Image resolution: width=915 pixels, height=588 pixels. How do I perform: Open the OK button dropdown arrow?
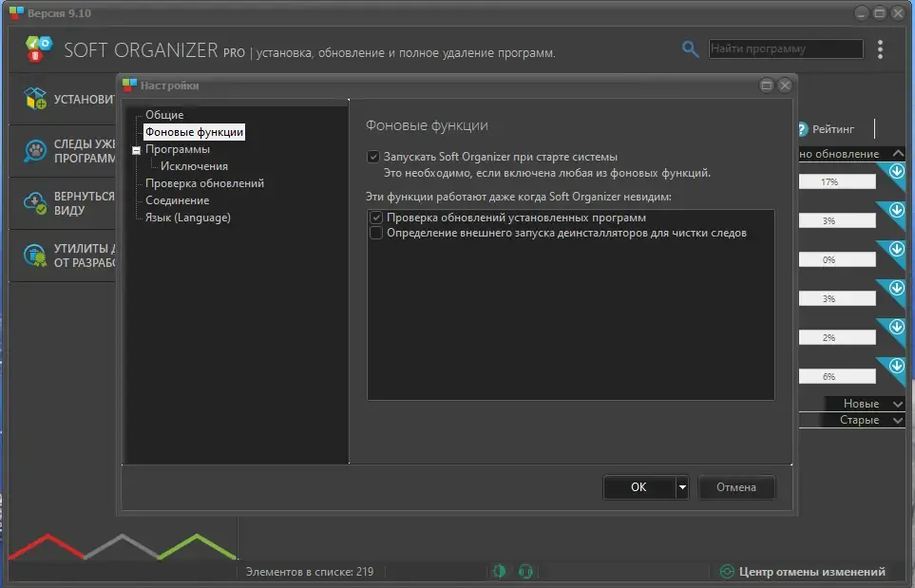(x=682, y=487)
